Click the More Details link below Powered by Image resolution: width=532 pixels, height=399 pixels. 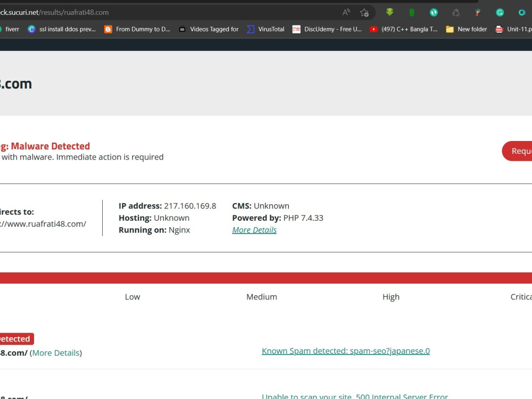[254, 230]
